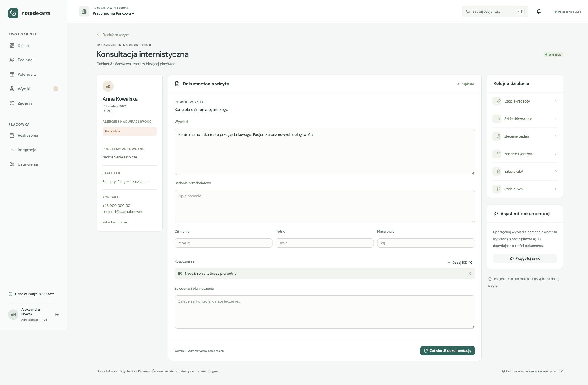Click the logout icon next to Aleksandra Nowak
The image size is (588, 385).
coord(57,314)
